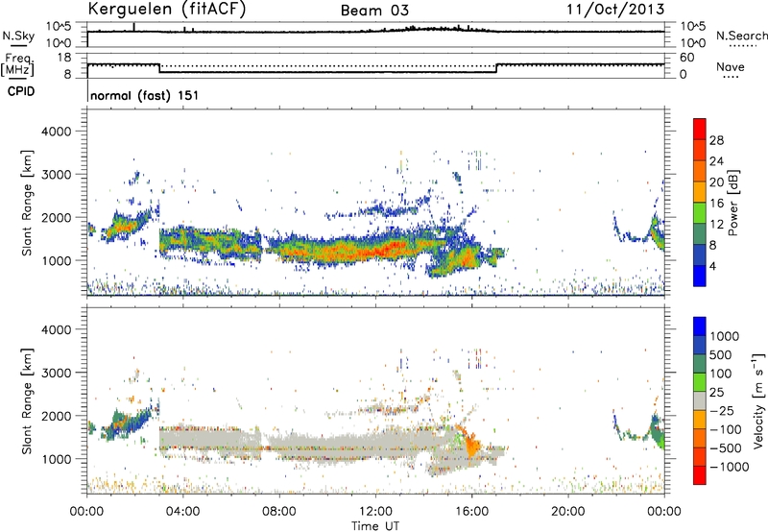768x532 pixels.
Task: Select the 'Beam 03' label
Action: [374, 11]
